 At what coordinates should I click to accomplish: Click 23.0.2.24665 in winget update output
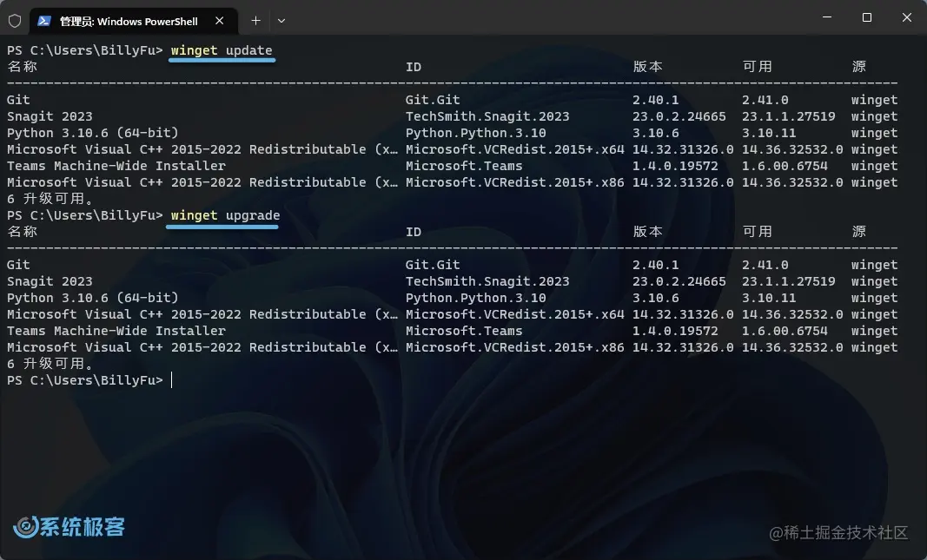tap(679, 116)
